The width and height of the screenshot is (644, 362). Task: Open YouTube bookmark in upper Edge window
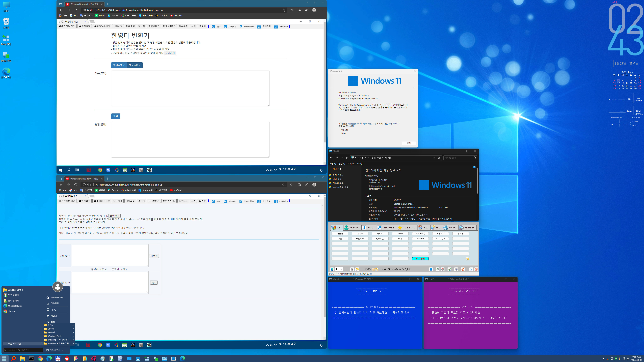[x=176, y=15]
